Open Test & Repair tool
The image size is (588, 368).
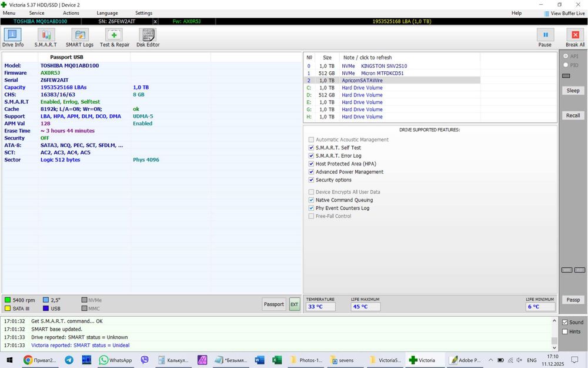click(x=115, y=38)
